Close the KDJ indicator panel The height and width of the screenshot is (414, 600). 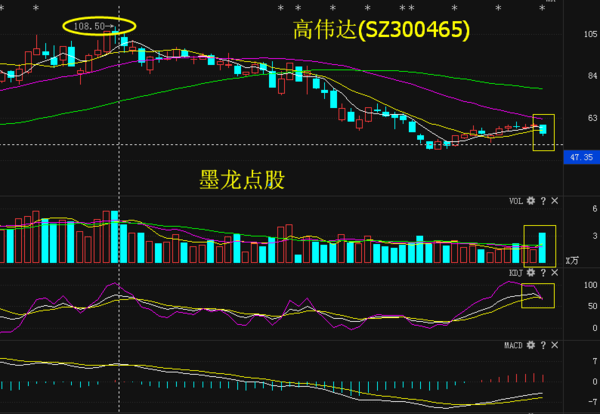point(555,272)
